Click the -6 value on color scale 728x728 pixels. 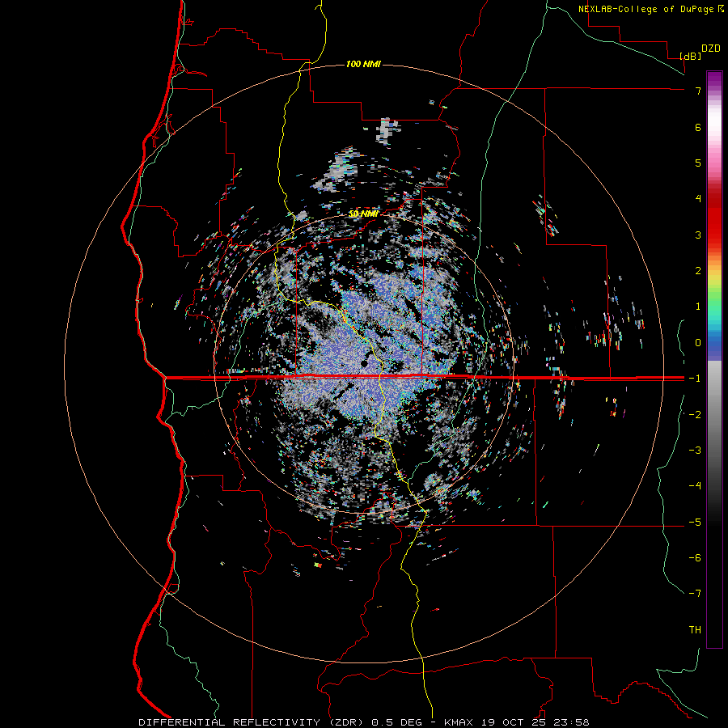pyautogui.click(x=695, y=557)
